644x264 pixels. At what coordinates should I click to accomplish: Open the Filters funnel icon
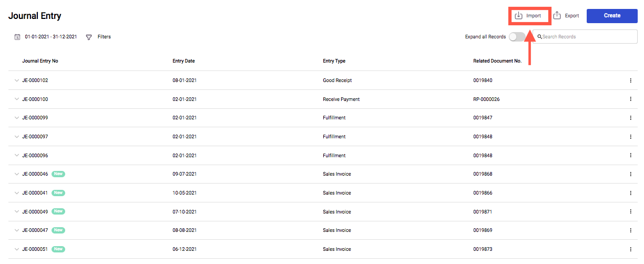click(89, 37)
